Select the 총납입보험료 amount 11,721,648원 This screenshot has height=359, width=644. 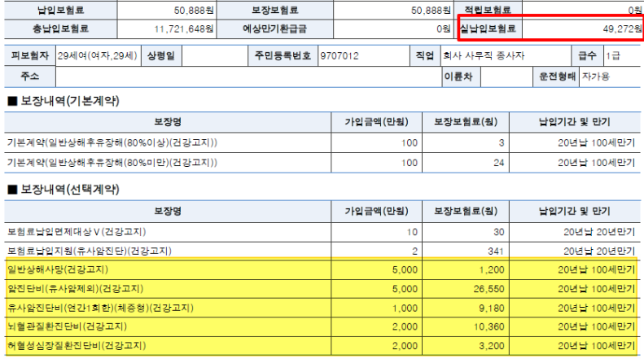click(183, 29)
